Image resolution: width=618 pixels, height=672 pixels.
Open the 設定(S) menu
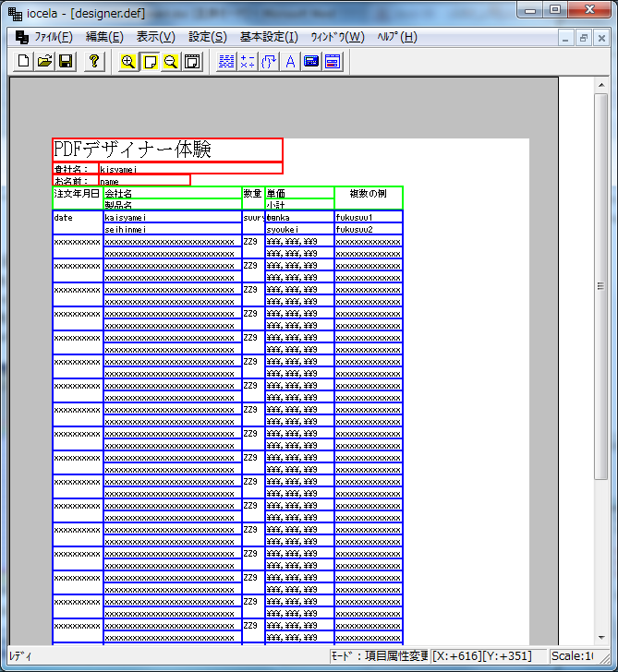pos(208,37)
